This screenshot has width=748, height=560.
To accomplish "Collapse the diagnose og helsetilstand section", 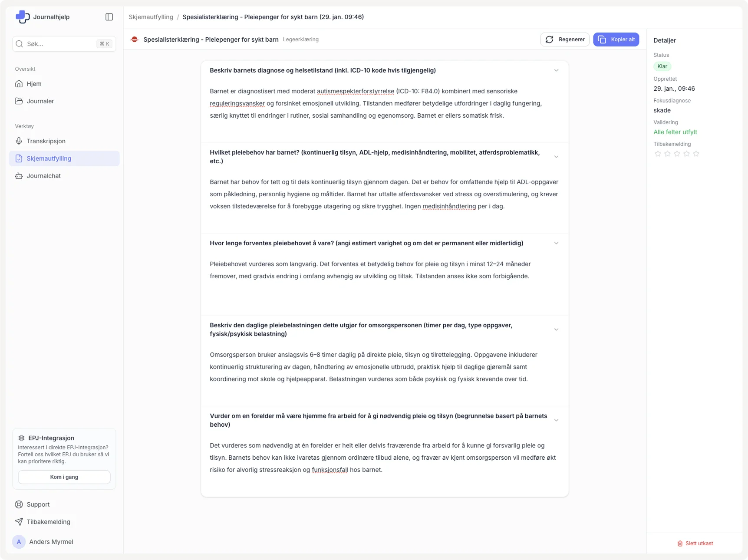I will coord(556,70).
